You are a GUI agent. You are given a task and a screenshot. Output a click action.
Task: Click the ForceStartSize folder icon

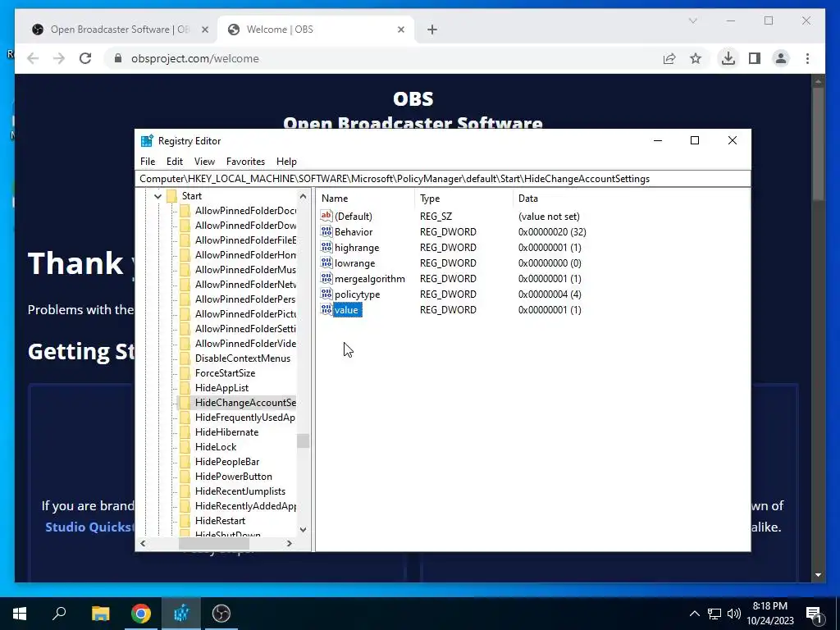[x=185, y=373]
